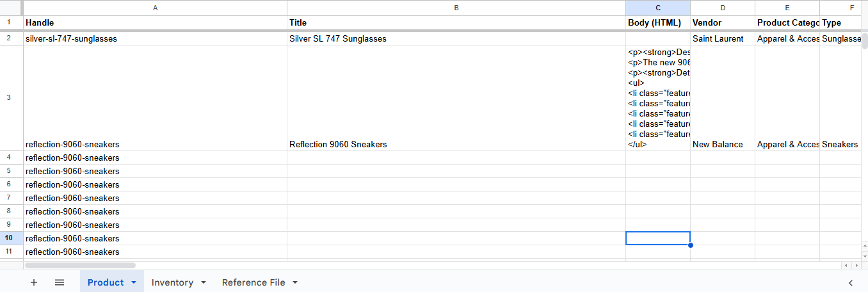Open the Product sheet tab dropdown
This screenshot has width=868, height=292.
point(134,282)
